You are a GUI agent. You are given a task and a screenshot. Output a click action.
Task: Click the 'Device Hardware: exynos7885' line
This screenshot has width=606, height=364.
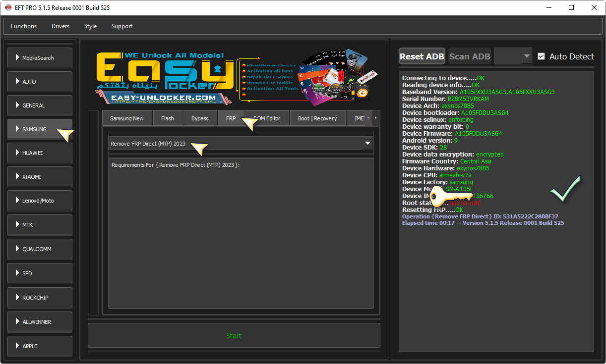tap(446, 168)
